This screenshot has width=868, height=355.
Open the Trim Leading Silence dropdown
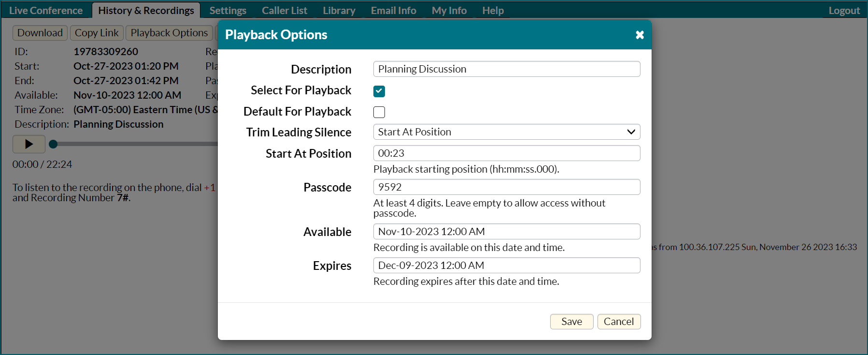(507, 132)
